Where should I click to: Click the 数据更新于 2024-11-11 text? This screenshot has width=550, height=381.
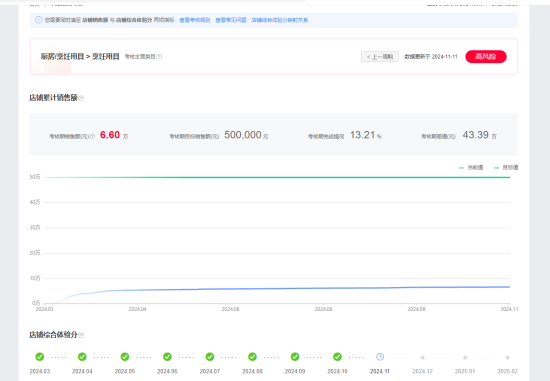431,56
